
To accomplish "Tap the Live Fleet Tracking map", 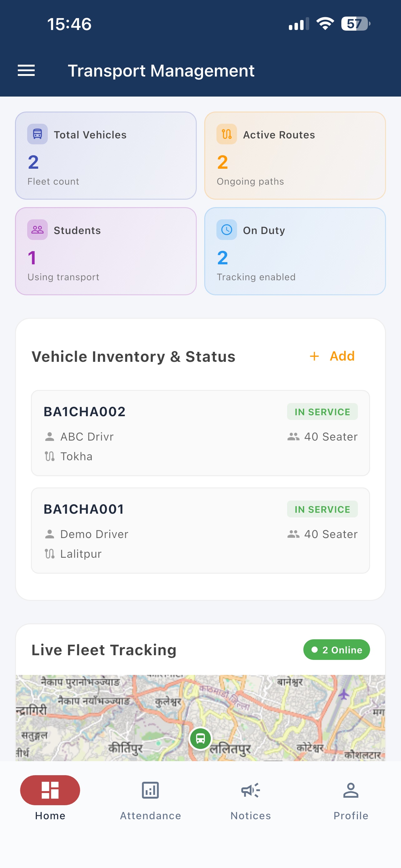I will pos(201,718).
